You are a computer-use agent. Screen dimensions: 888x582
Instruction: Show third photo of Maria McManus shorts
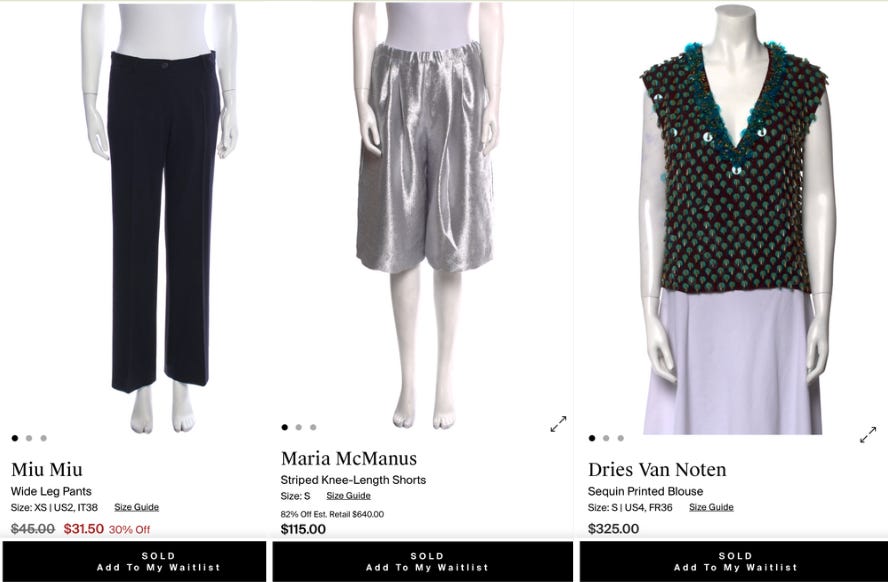coord(313,427)
